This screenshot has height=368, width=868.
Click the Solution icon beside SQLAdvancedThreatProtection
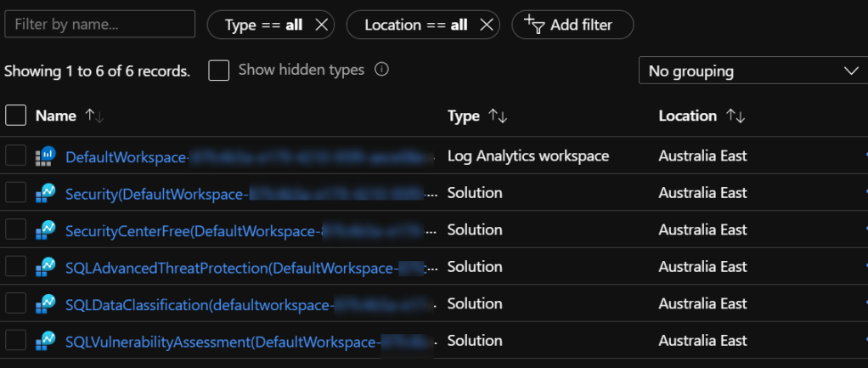pyautogui.click(x=45, y=268)
